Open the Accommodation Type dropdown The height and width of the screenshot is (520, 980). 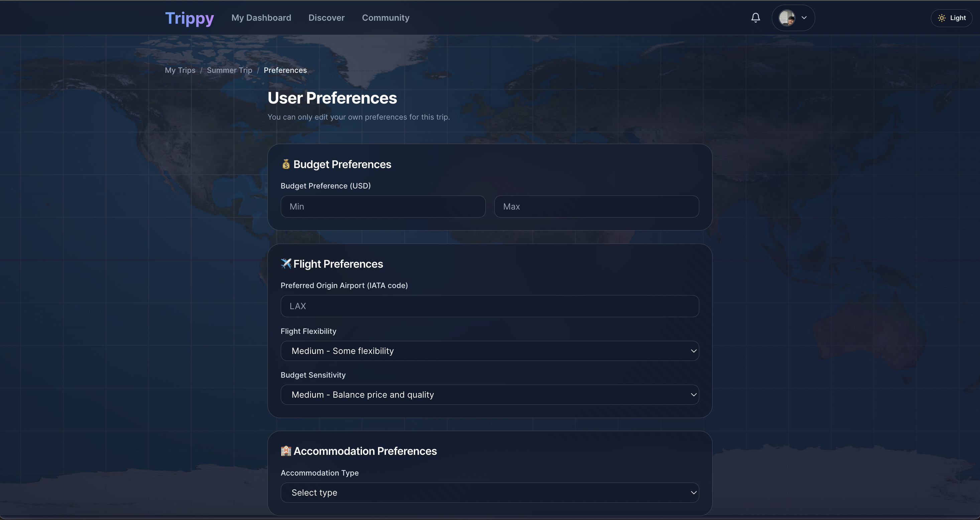(489, 493)
